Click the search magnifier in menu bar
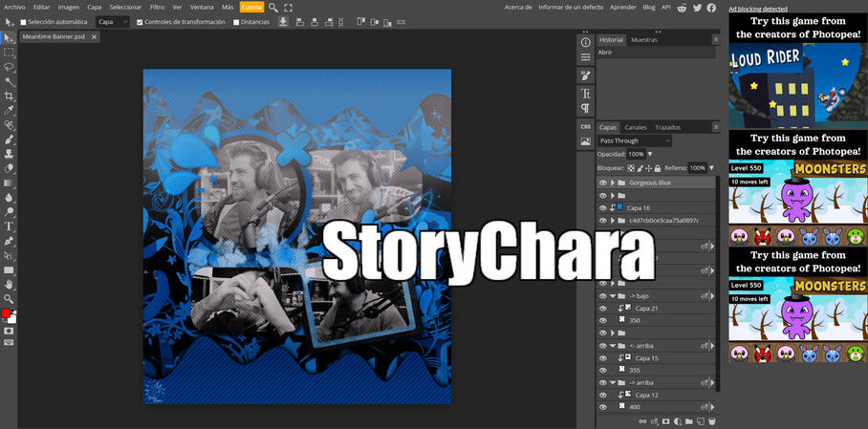 click(x=273, y=8)
